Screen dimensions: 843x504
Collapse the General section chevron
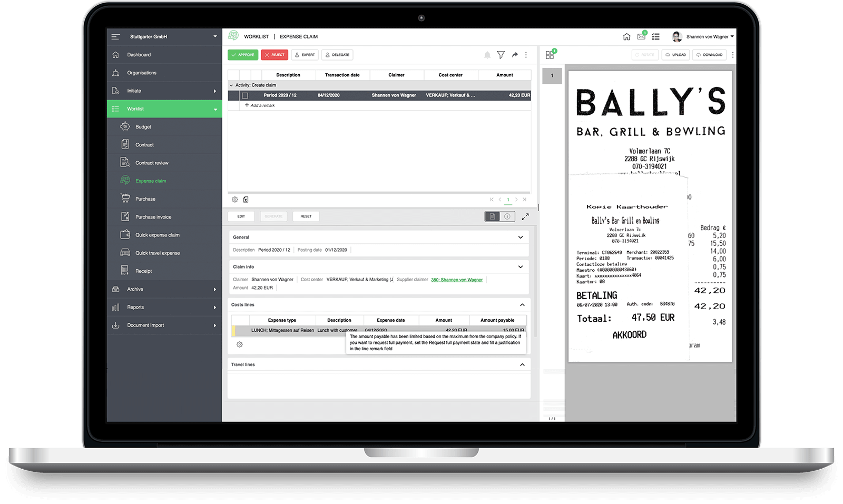coord(521,238)
